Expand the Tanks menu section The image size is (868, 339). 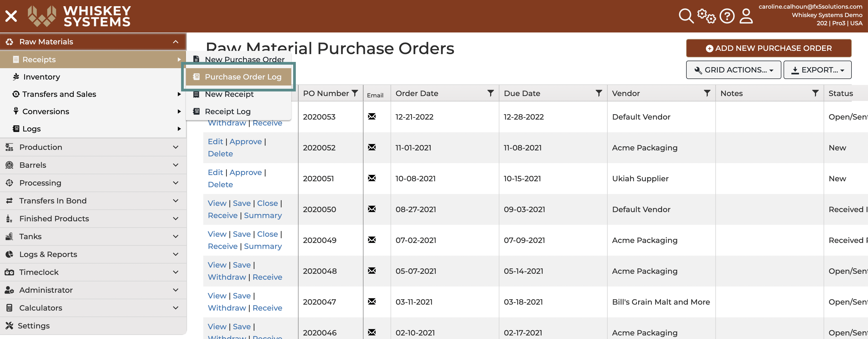[x=93, y=236]
